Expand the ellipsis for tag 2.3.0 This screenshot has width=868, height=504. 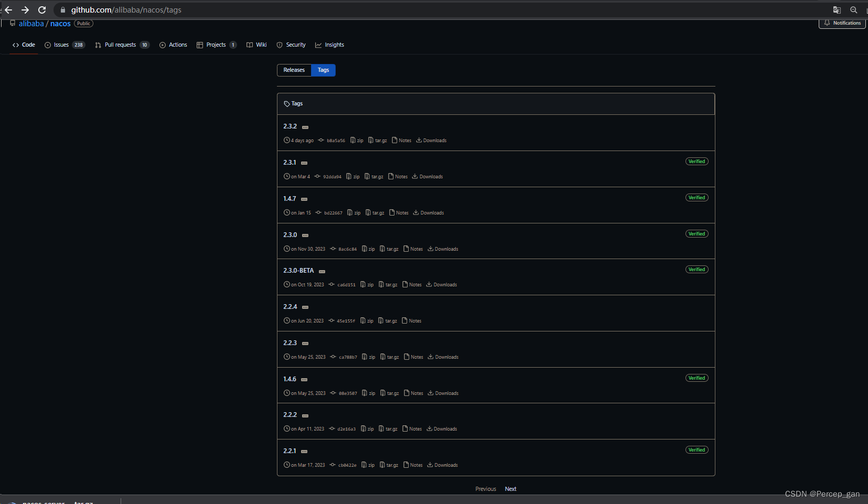pyautogui.click(x=305, y=235)
